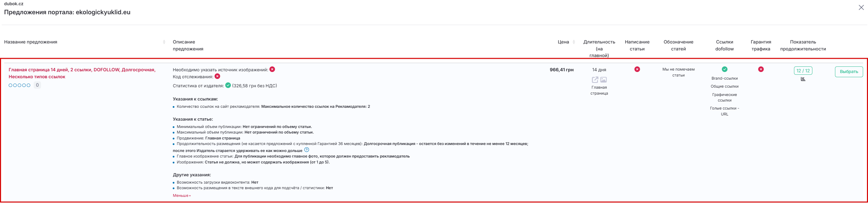Click the question mark help icon
Viewport: 868px width, 209px height.
(306, 150)
